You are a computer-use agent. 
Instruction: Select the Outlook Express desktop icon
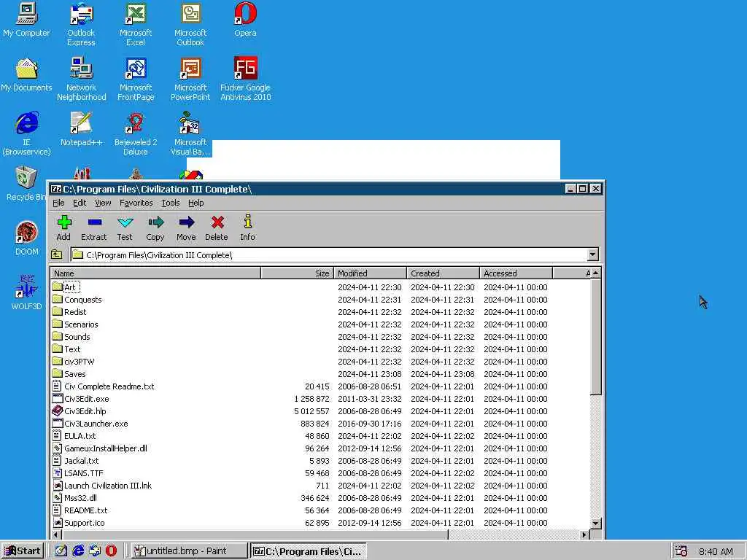[x=81, y=24]
